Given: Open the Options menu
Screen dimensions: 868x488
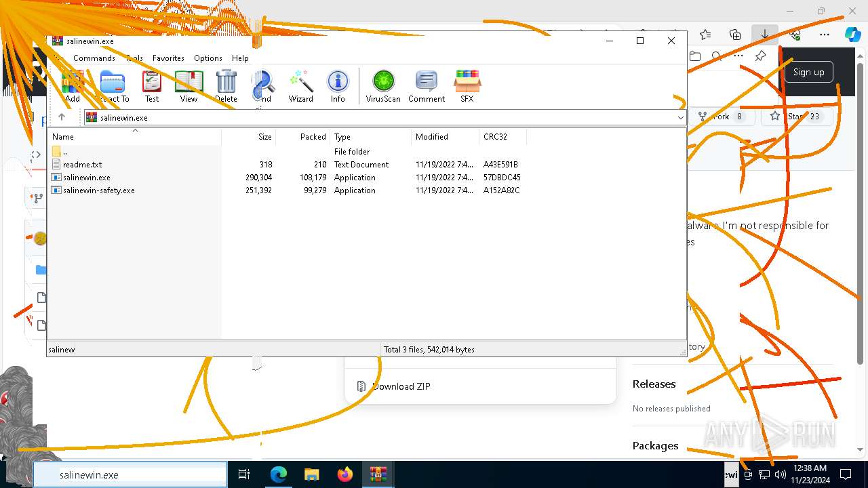Looking at the screenshot, I should tap(208, 58).
